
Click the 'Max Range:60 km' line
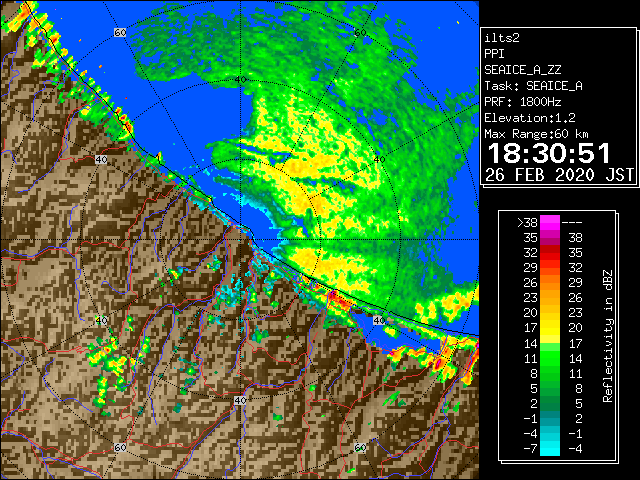536,134
